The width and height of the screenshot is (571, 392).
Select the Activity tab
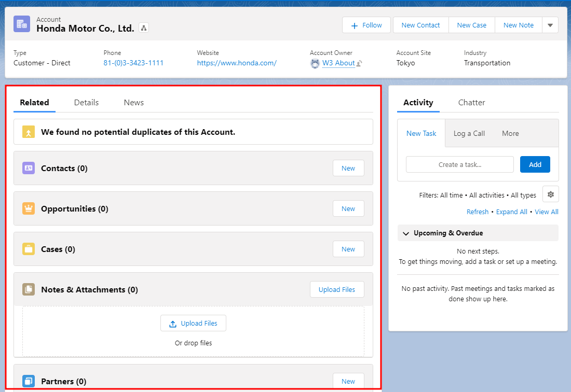418,103
